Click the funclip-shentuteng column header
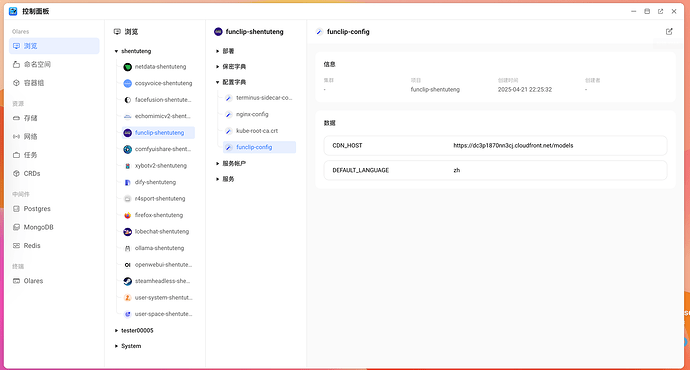 point(254,32)
